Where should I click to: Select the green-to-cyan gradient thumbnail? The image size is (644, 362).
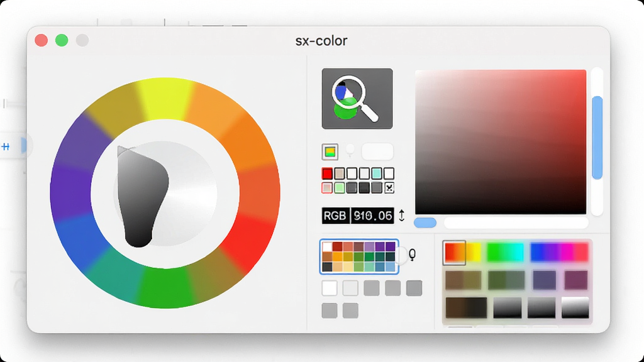tap(505, 252)
